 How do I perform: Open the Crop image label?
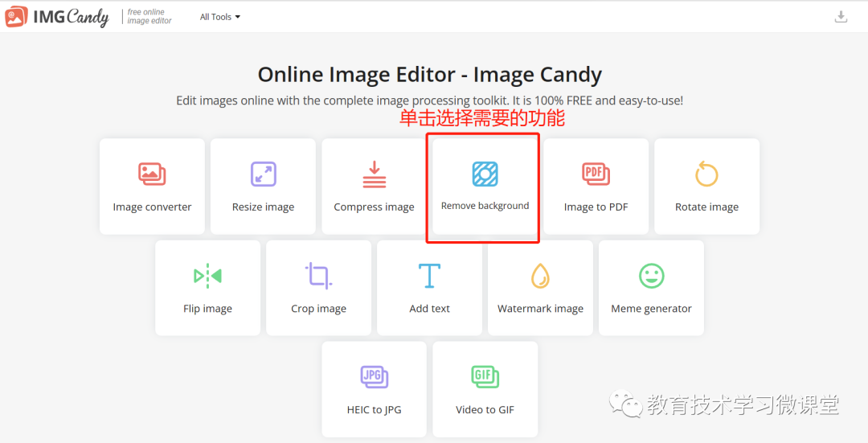(319, 309)
